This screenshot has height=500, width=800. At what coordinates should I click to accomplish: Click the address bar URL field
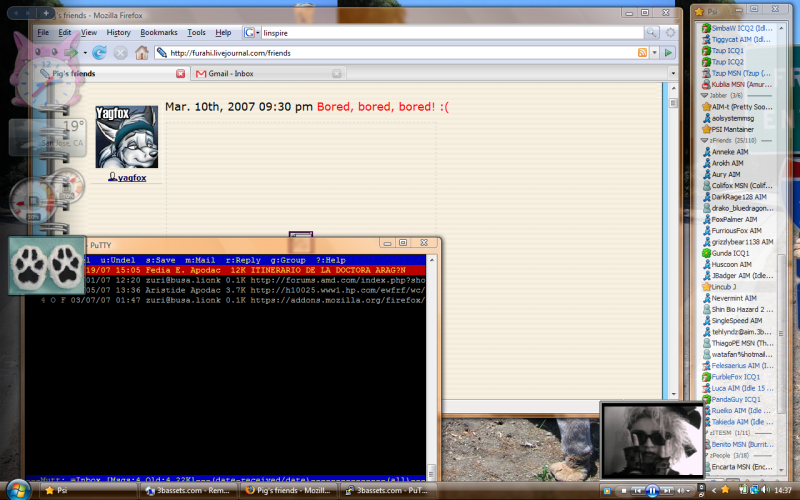point(400,52)
